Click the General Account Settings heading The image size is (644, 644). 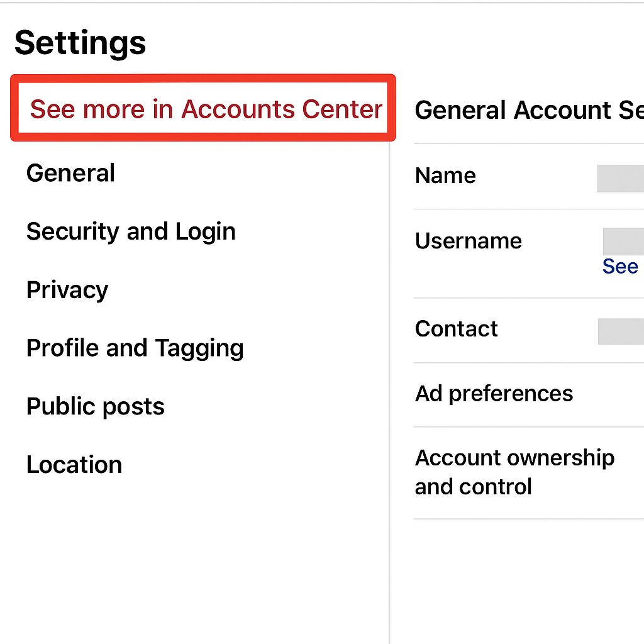(x=528, y=110)
